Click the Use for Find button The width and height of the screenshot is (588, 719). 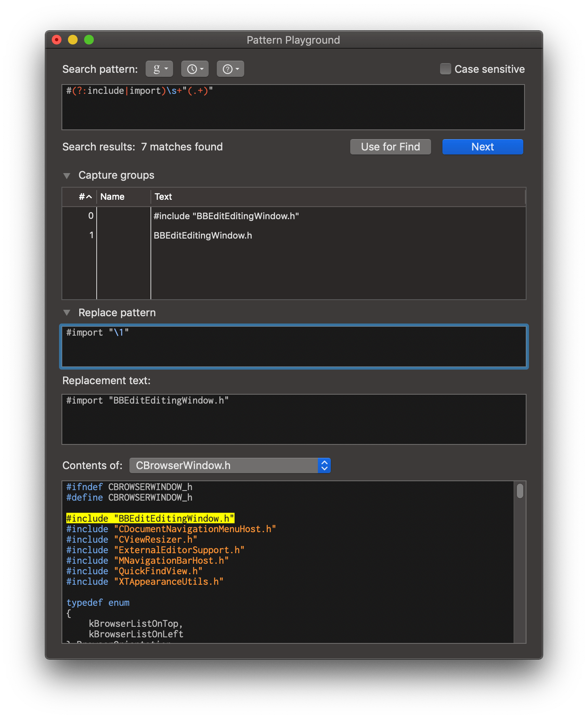tap(390, 147)
